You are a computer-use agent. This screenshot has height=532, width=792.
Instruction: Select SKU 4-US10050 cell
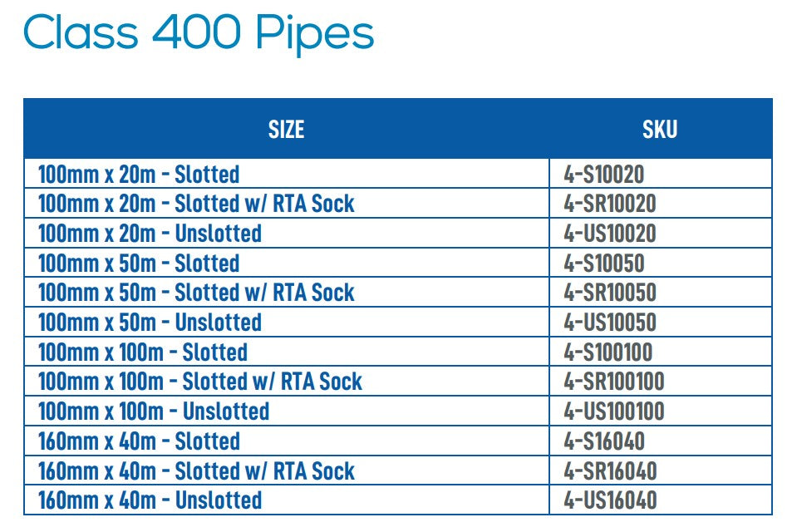tap(610, 323)
